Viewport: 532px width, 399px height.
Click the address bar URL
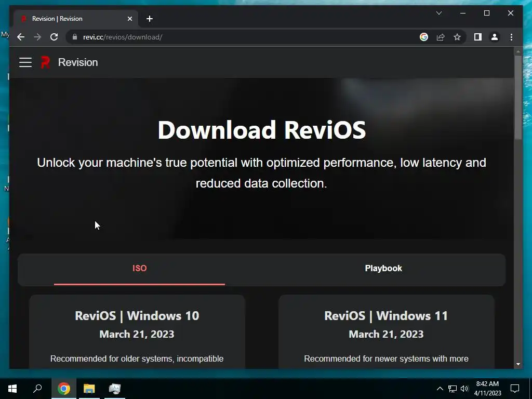[123, 37]
